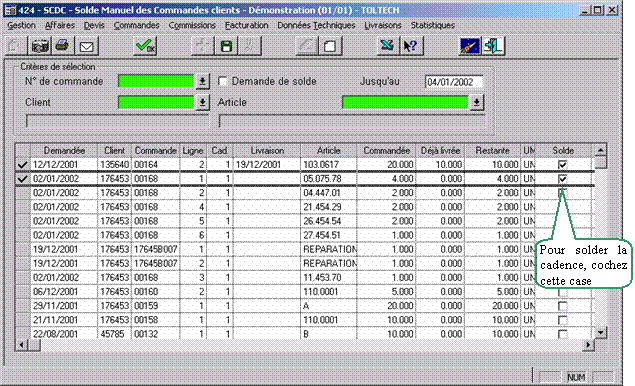635x386 pixels.
Task: Click the envelope mail toolbar icon
Action: (86, 46)
